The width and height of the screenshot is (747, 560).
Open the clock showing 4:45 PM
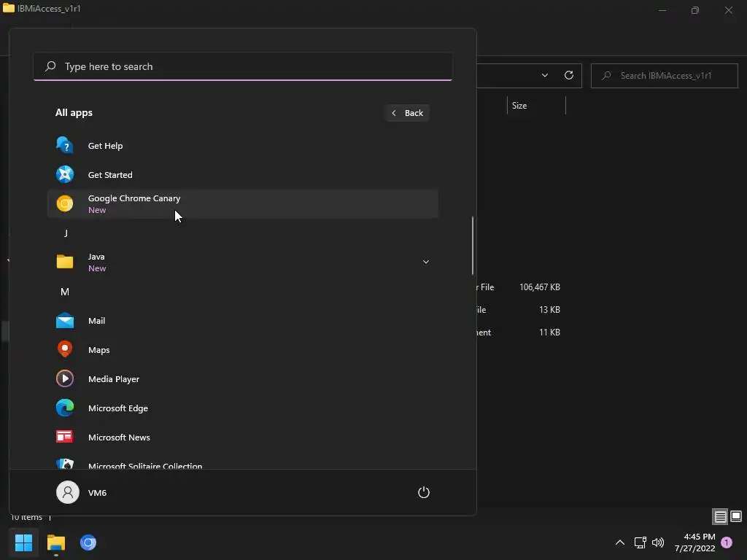coord(694,542)
